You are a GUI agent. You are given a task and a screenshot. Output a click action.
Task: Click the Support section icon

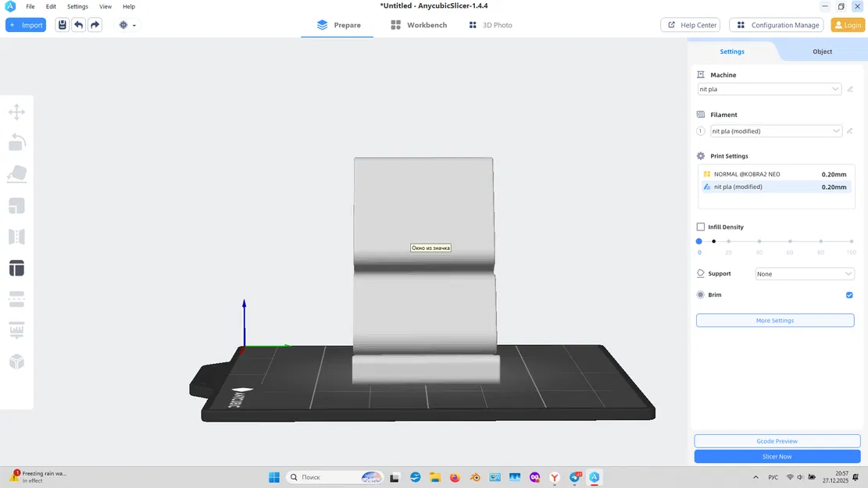click(x=701, y=273)
